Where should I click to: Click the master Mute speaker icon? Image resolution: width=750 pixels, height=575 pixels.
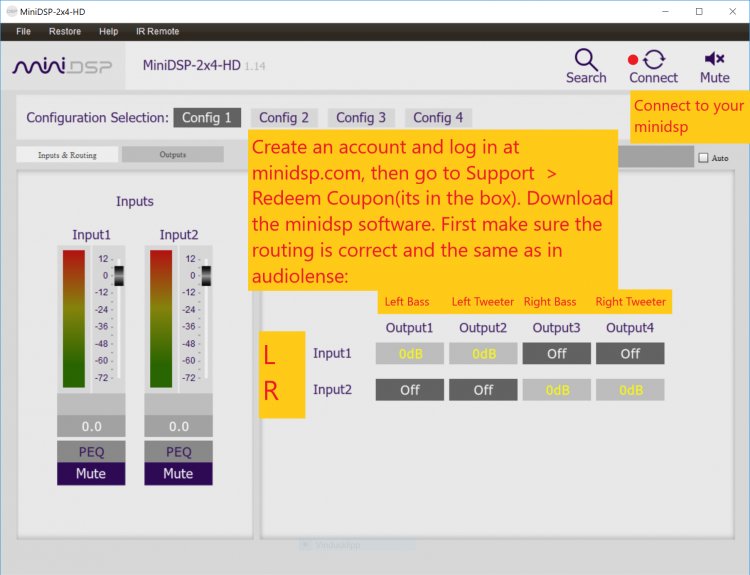click(715, 59)
